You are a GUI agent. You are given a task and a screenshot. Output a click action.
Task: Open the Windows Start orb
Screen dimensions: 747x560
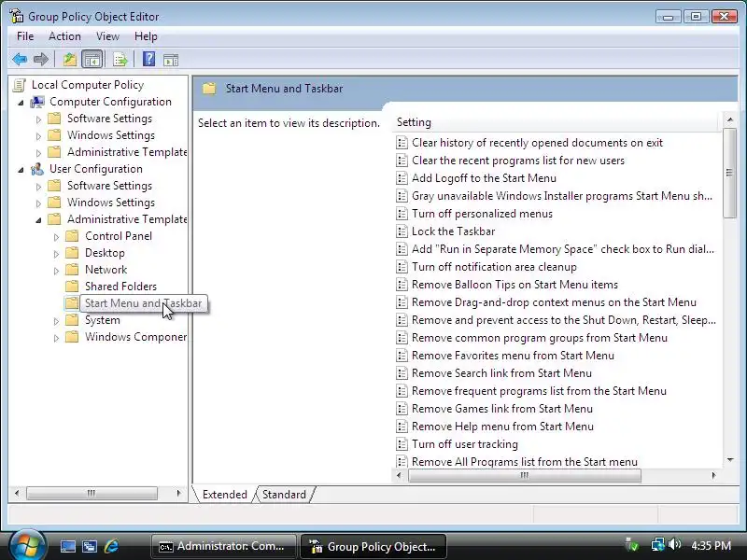pyautogui.click(x=27, y=545)
